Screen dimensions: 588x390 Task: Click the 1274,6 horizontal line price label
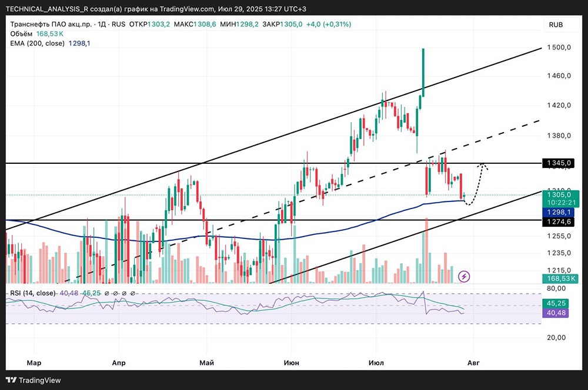[559, 222]
